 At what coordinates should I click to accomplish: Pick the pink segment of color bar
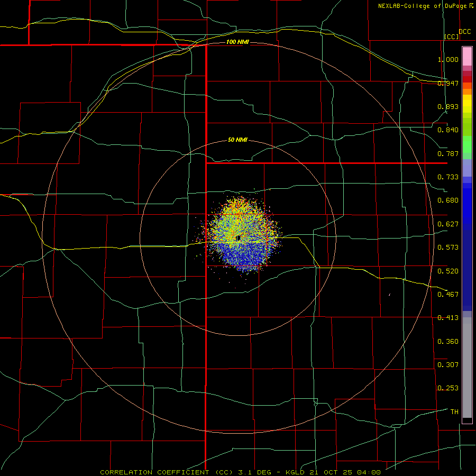click(467, 57)
